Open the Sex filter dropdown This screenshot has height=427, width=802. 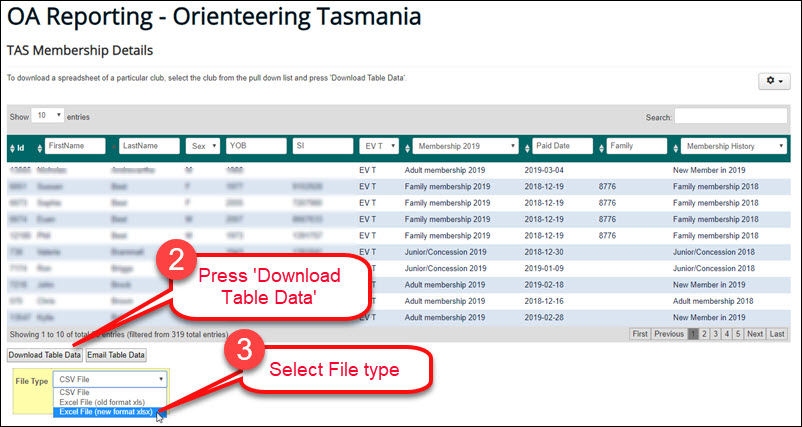click(203, 146)
